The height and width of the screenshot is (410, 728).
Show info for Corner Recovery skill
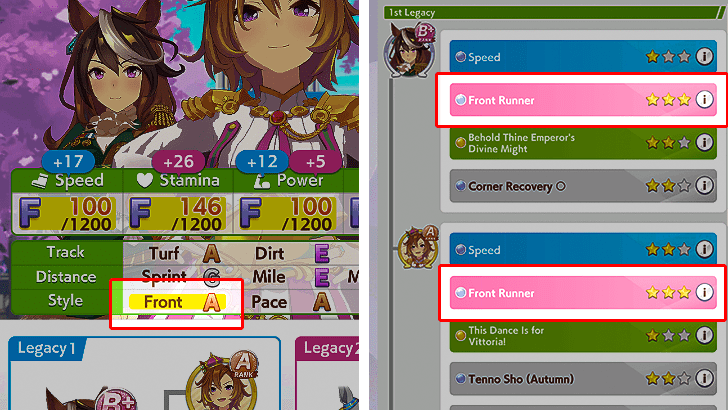click(x=704, y=186)
